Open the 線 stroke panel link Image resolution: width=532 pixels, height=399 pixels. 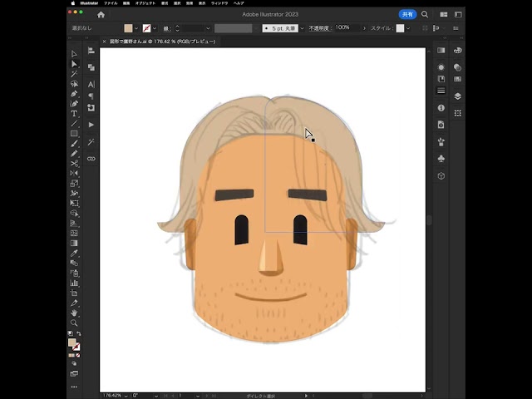point(167,28)
